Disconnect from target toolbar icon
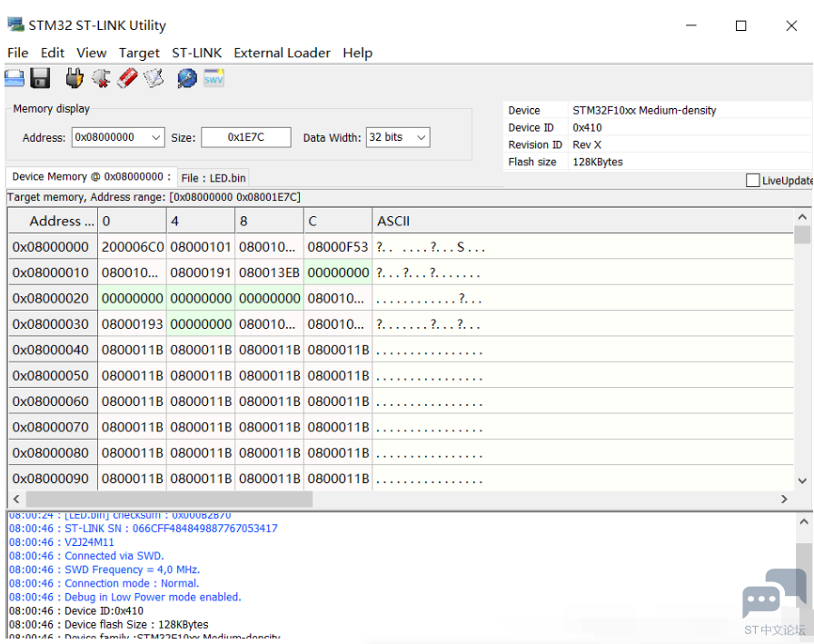 click(x=101, y=78)
